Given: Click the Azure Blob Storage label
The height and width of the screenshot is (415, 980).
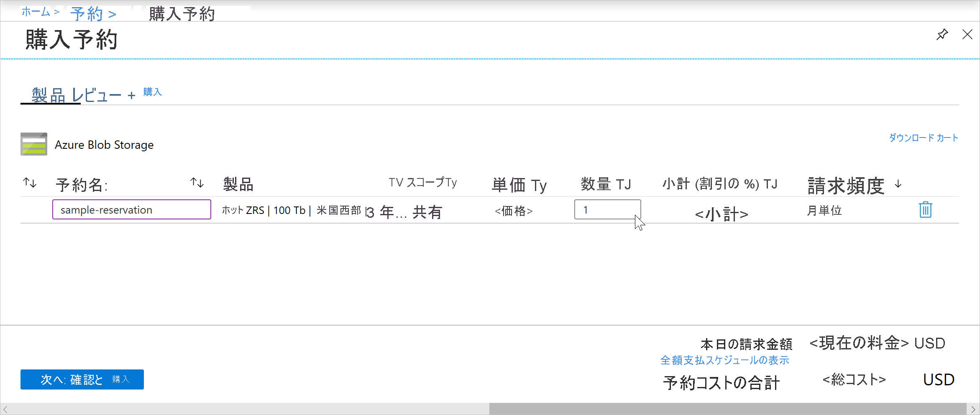Looking at the screenshot, I should click(x=104, y=145).
